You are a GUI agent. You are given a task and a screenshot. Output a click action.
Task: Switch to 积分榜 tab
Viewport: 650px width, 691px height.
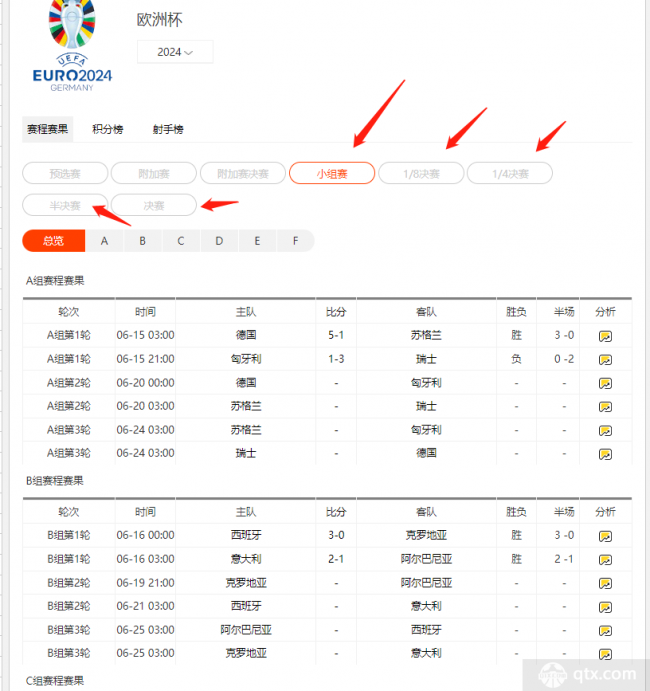click(108, 129)
